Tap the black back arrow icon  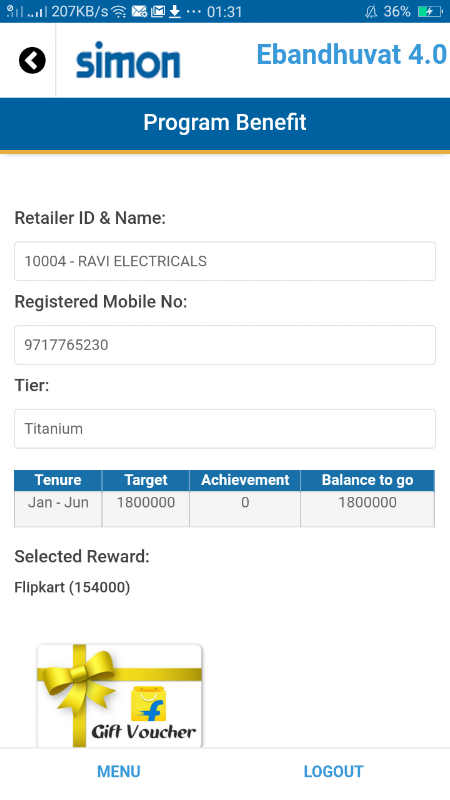(32, 60)
